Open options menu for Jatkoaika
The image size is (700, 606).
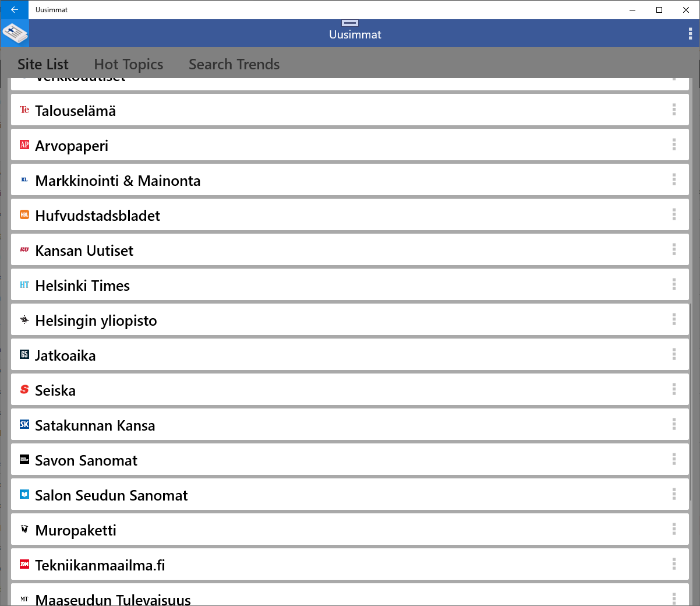674,354
